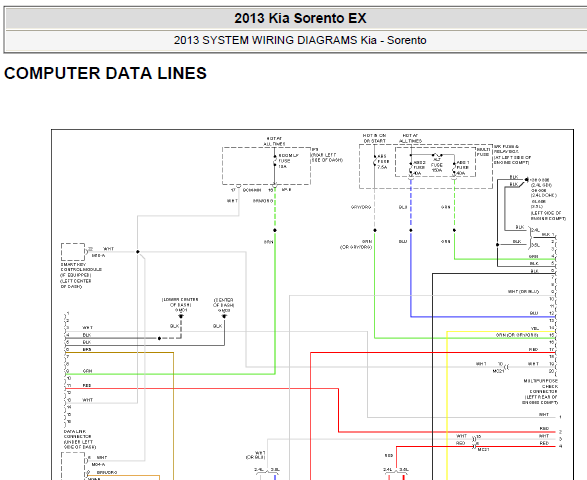The image size is (587, 480).
Task: Click the "DATA LINK CONNECTOR" label
Action: pos(77,434)
